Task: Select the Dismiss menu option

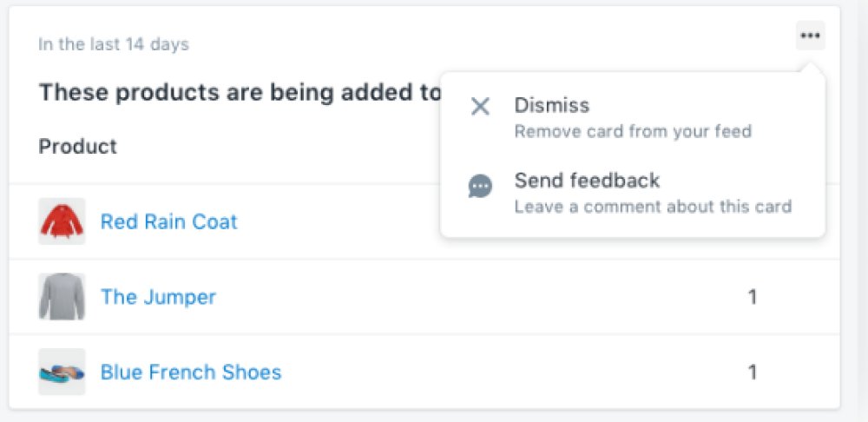Action: 633,117
